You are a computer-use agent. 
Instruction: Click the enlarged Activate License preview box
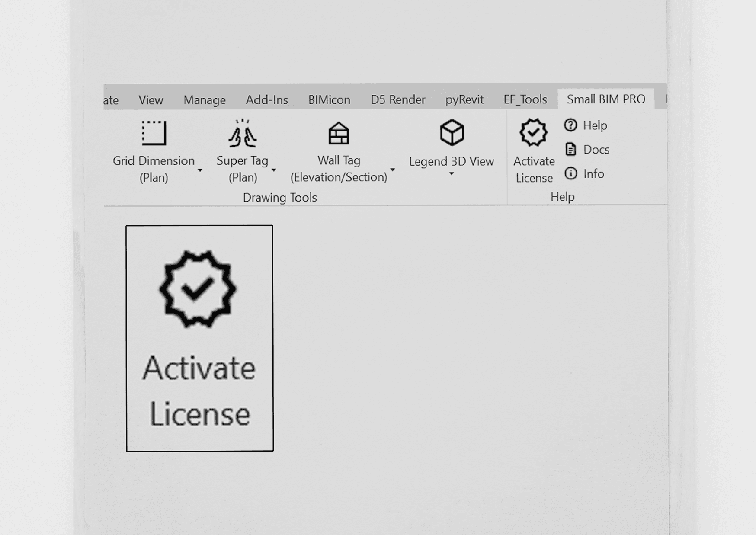pyautogui.click(x=199, y=338)
